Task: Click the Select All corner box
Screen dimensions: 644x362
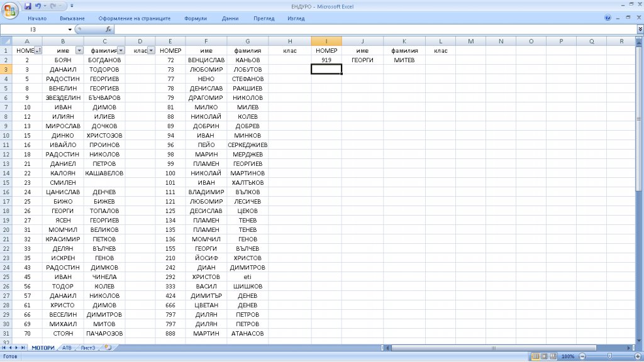Action: click(x=6, y=41)
